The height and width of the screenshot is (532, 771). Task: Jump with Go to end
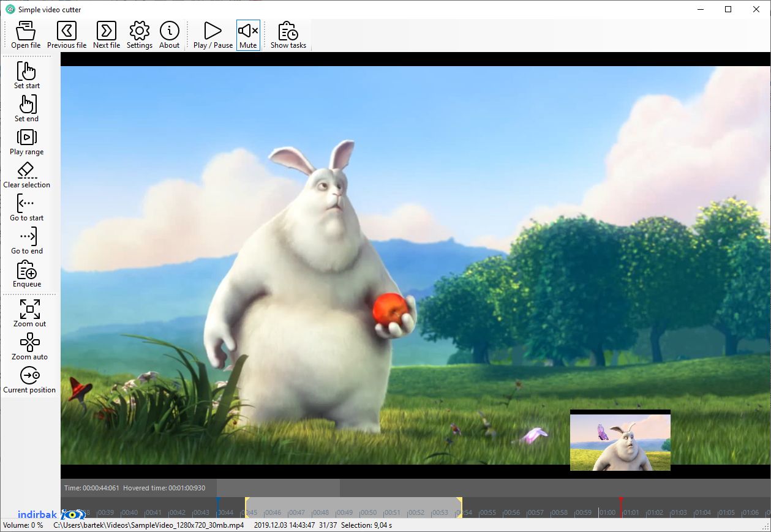tap(27, 240)
